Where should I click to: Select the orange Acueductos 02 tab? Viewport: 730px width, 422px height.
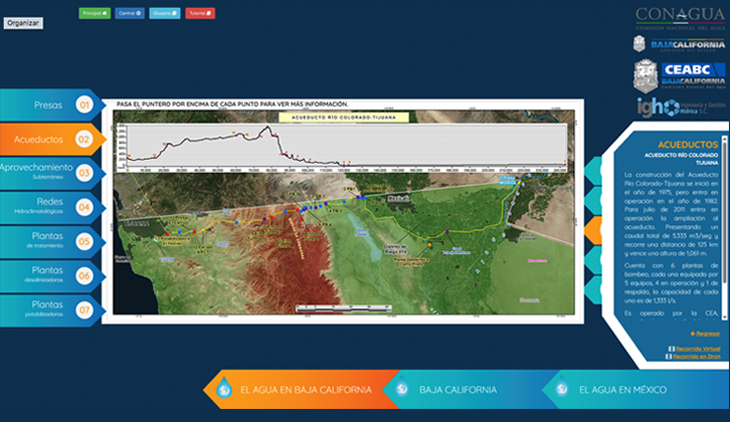click(51, 139)
